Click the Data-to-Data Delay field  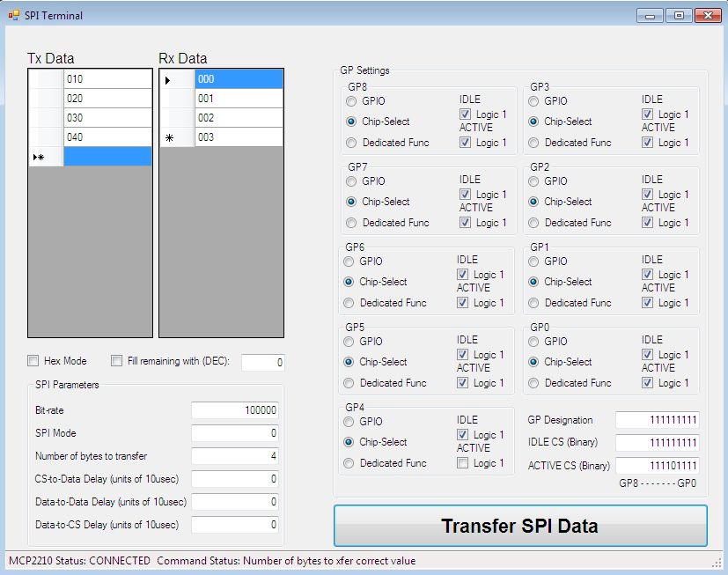(235, 502)
